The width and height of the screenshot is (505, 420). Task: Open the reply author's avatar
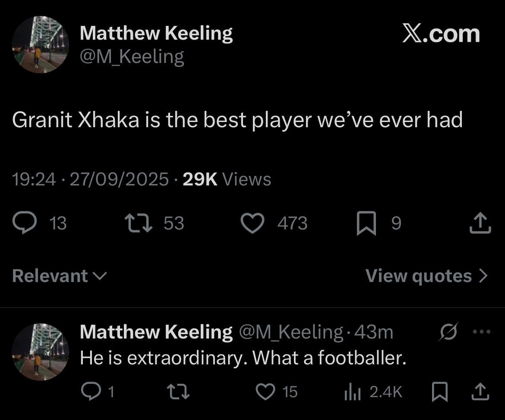(x=40, y=352)
